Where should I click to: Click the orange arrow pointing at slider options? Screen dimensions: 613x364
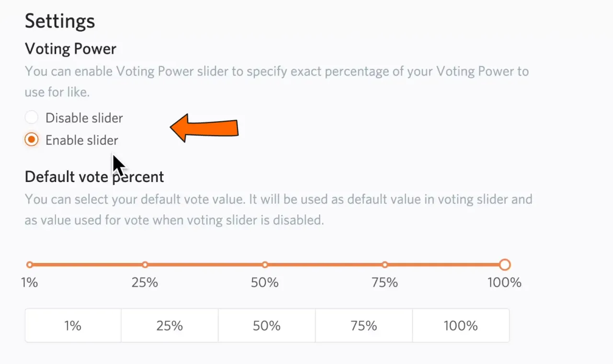tap(205, 128)
